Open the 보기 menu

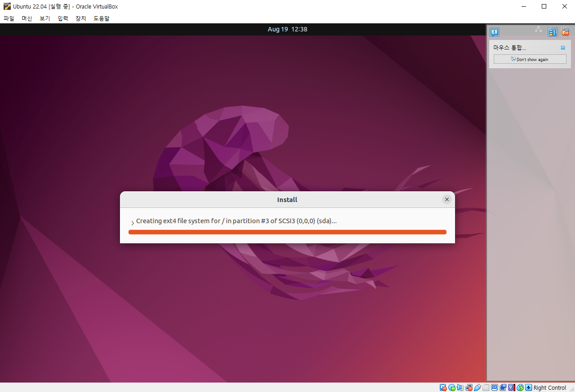point(45,18)
